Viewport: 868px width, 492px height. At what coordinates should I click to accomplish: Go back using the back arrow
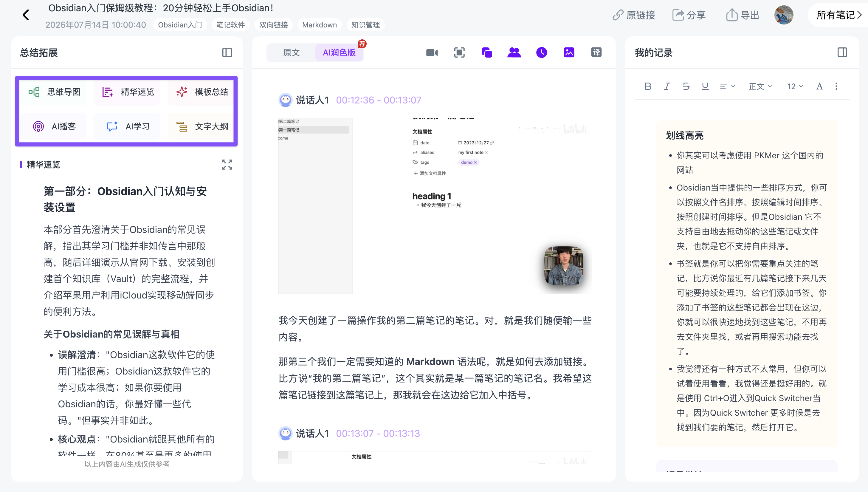pyautogui.click(x=26, y=15)
